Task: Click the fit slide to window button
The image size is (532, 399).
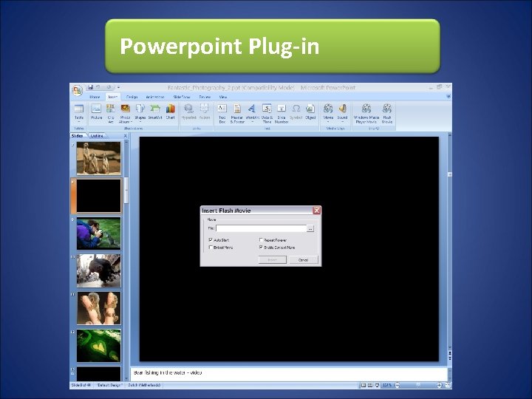Action: coord(448,385)
